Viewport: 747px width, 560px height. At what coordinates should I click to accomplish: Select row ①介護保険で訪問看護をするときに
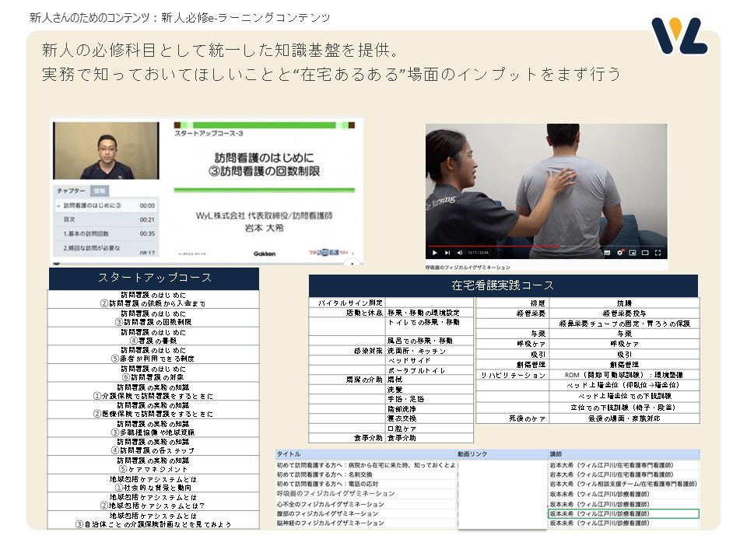[x=153, y=391]
